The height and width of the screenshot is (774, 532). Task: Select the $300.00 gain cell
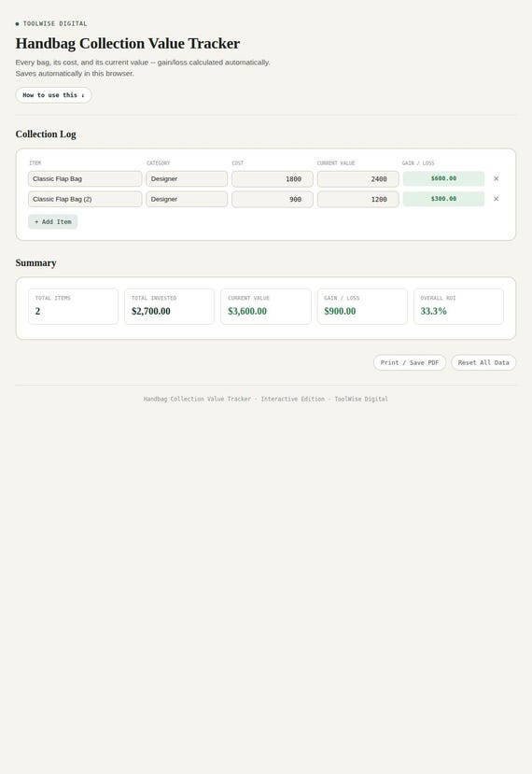443,199
